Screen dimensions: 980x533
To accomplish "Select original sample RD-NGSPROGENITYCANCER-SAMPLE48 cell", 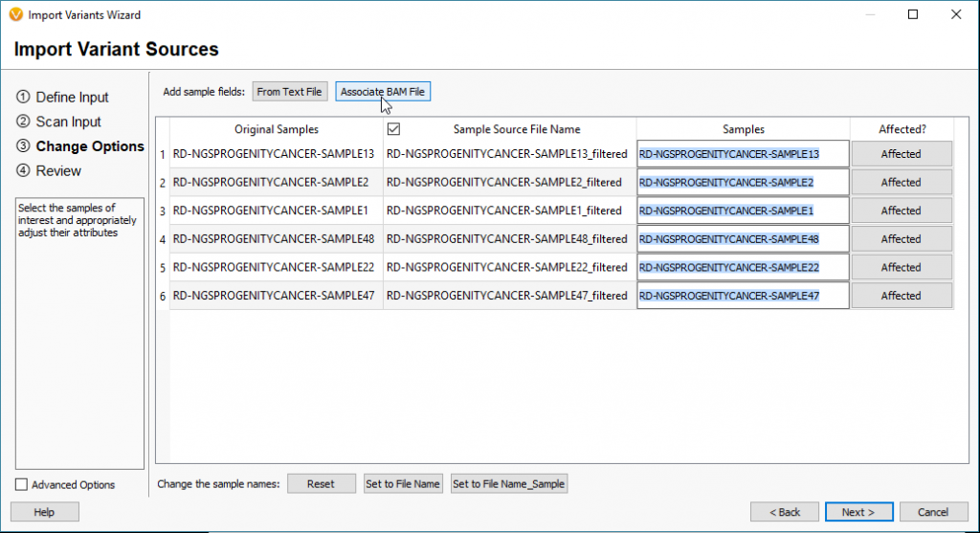I will pyautogui.click(x=277, y=238).
